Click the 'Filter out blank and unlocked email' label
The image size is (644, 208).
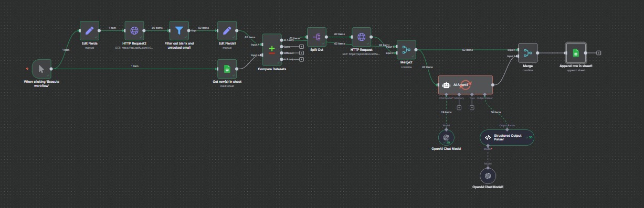pyautogui.click(x=180, y=45)
